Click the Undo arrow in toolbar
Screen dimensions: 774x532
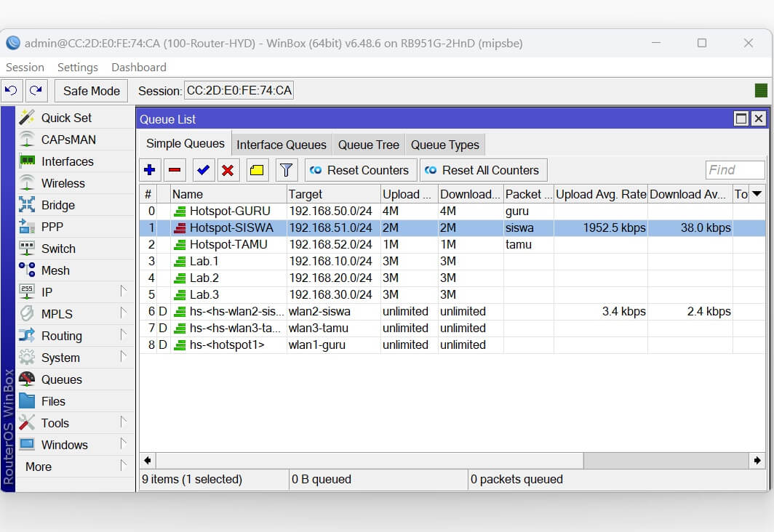(x=11, y=91)
